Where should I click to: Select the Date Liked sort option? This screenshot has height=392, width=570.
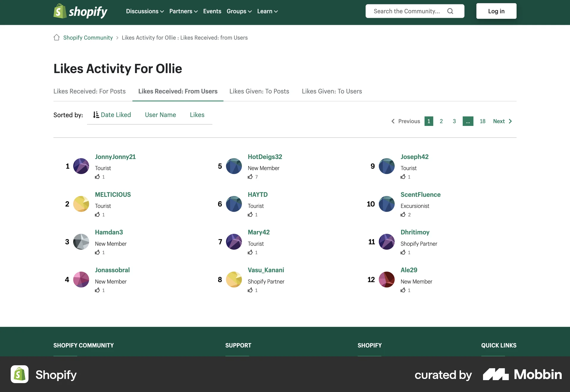pos(115,115)
